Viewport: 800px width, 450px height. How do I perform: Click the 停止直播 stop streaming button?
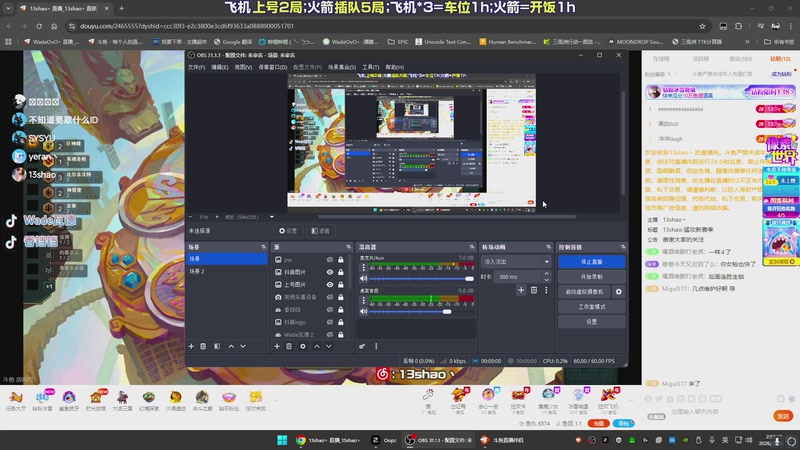click(591, 262)
